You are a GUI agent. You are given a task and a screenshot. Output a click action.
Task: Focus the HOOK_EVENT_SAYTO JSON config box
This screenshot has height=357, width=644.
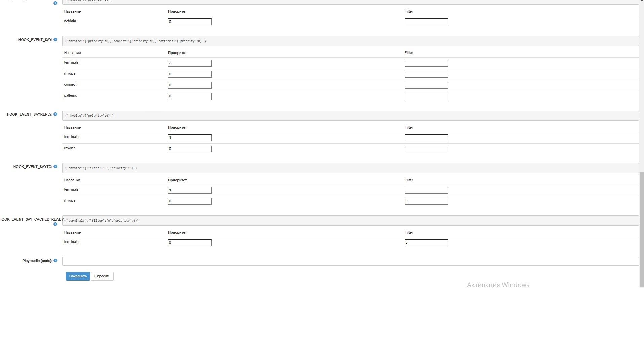(x=350, y=168)
